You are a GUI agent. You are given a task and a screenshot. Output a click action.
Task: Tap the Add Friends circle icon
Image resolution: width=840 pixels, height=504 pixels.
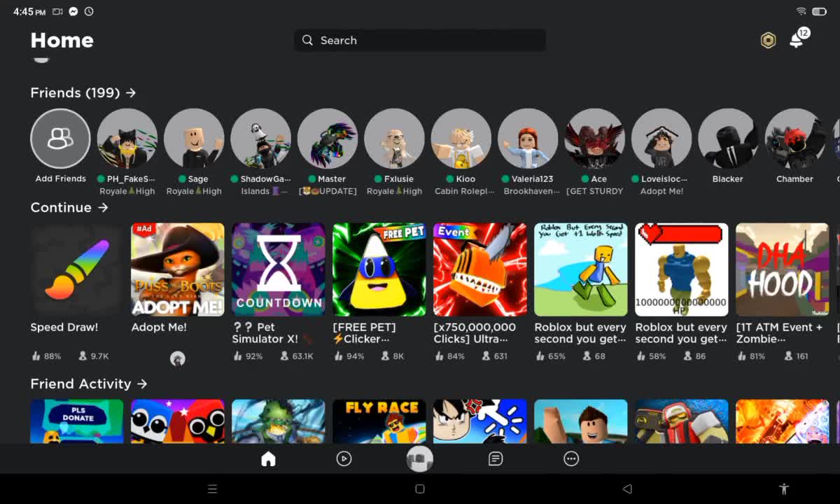pyautogui.click(x=60, y=139)
